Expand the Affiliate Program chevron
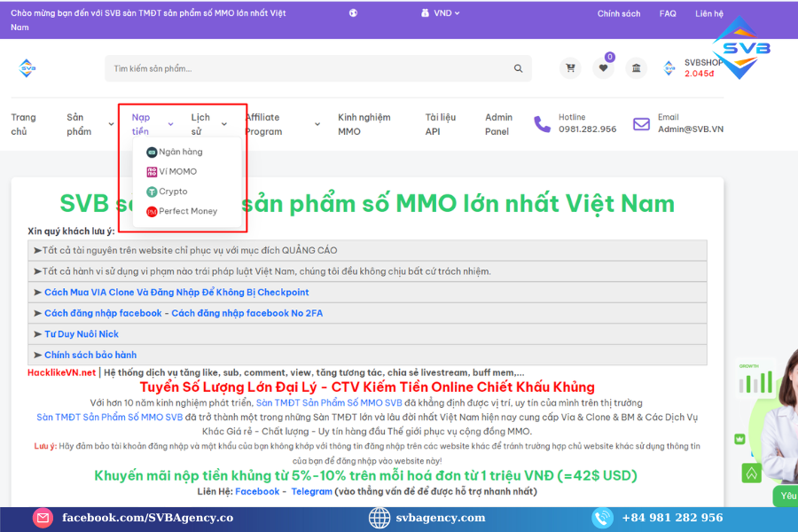This screenshot has width=798, height=532. click(317, 124)
